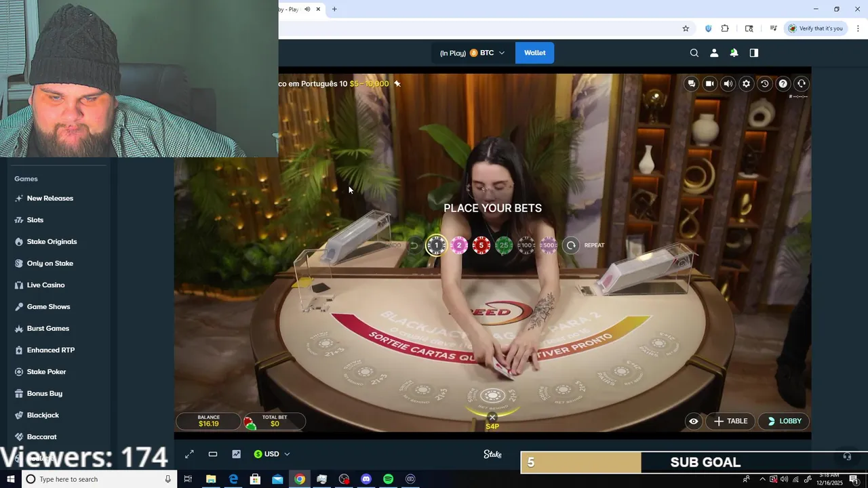Select the pink 2 chip
Screen dimensions: 868x488
click(x=459, y=245)
